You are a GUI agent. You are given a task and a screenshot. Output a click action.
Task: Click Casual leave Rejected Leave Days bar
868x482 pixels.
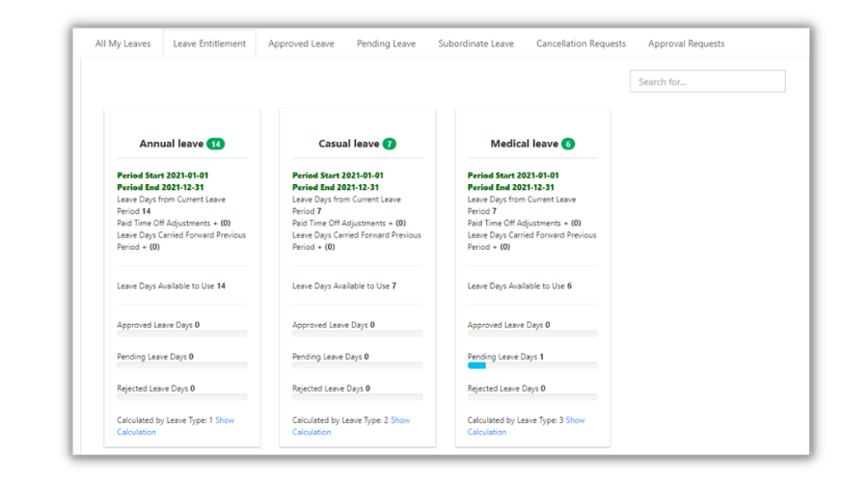coord(357,397)
